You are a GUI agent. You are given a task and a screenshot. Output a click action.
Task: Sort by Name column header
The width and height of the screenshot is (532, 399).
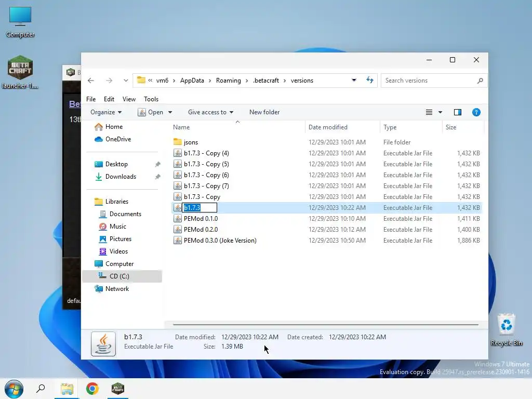point(181,127)
